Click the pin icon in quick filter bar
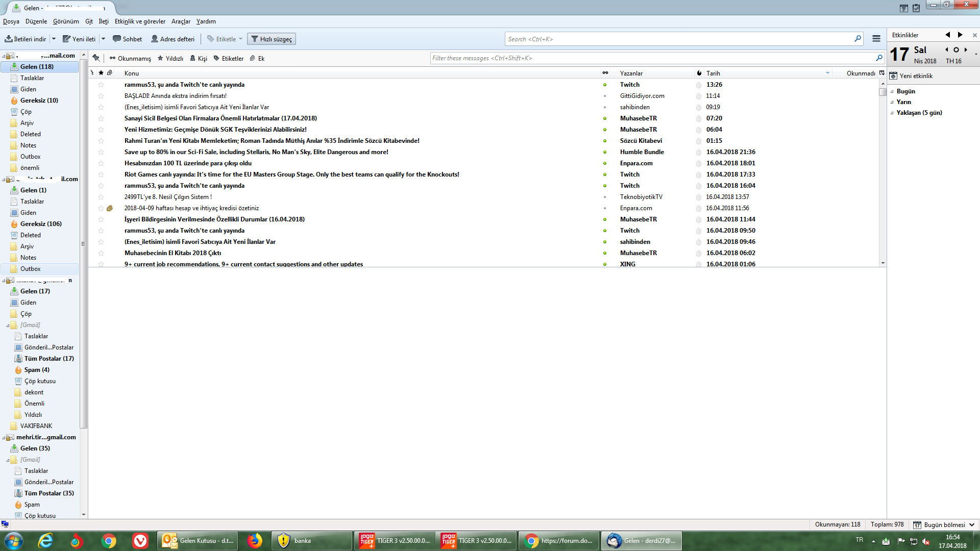Screen dimensions: 980x551 point(96,58)
